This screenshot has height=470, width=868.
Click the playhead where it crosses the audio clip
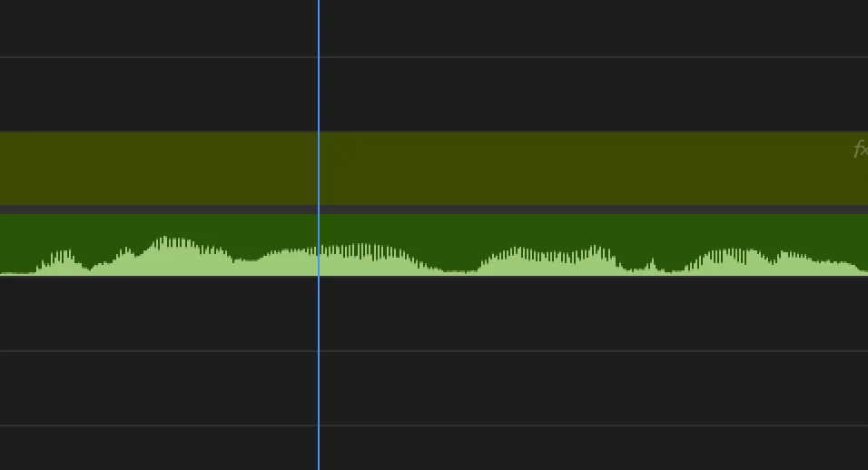coord(319,244)
